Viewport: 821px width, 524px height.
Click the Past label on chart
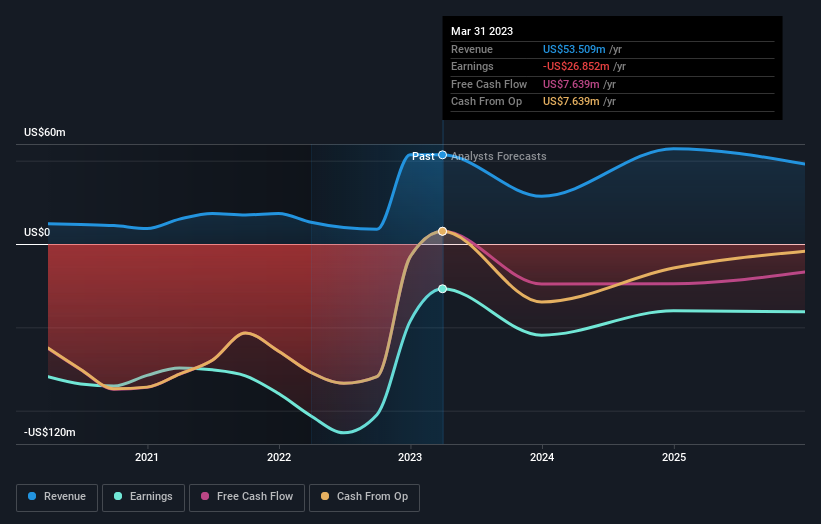[423, 156]
